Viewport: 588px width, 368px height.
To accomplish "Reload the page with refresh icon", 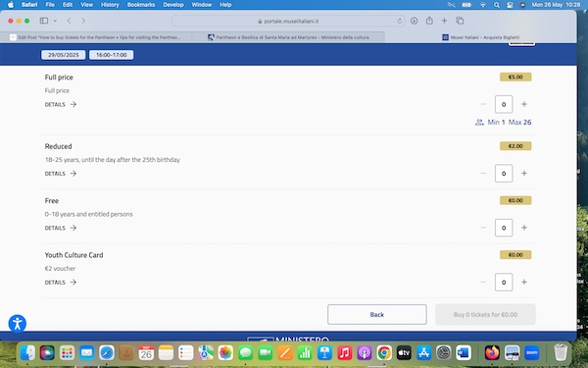I will (x=400, y=21).
